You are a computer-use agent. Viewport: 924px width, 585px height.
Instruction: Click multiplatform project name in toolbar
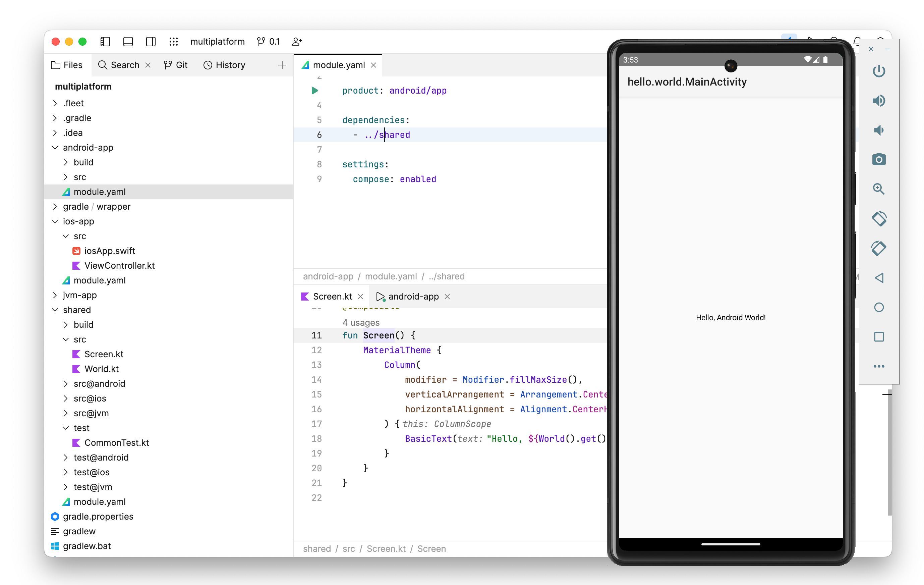pyautogui.click(x=217, y=42)
